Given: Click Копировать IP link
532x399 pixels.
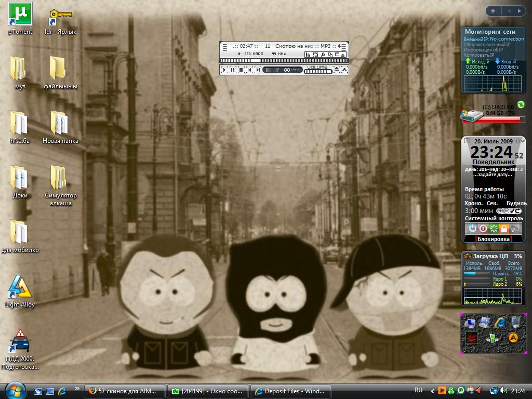Looking at the screenshot, I should point(479,55).
